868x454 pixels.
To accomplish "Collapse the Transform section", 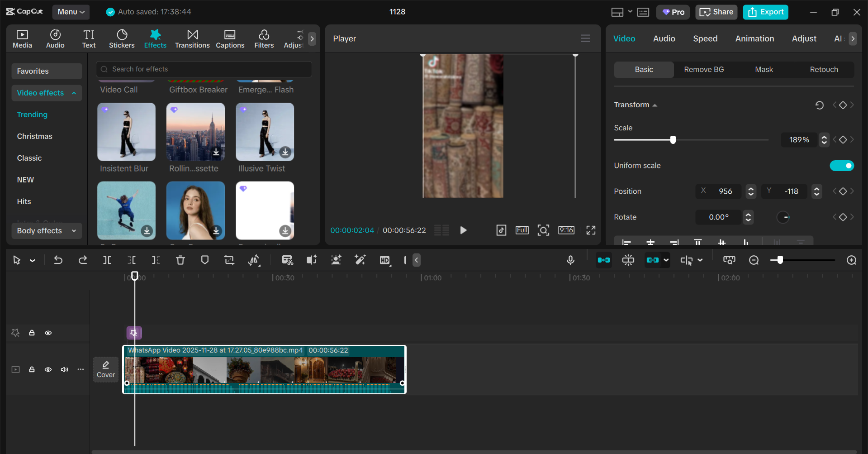I will [x=655, y=105].
